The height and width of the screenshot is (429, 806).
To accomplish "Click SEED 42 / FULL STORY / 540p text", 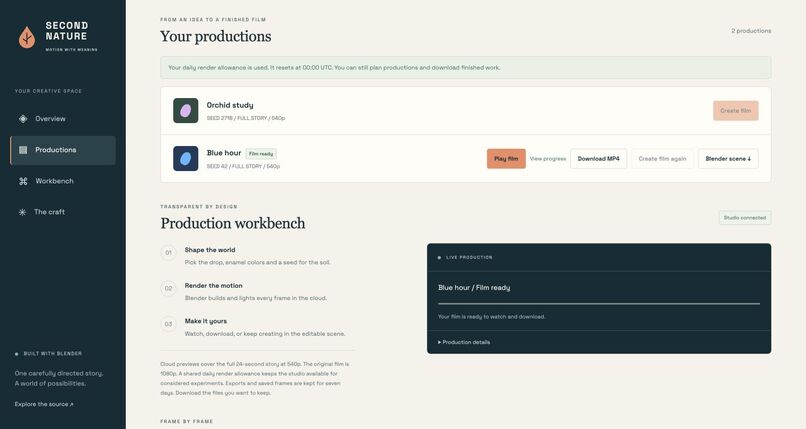I will click(x=243, y=166).
